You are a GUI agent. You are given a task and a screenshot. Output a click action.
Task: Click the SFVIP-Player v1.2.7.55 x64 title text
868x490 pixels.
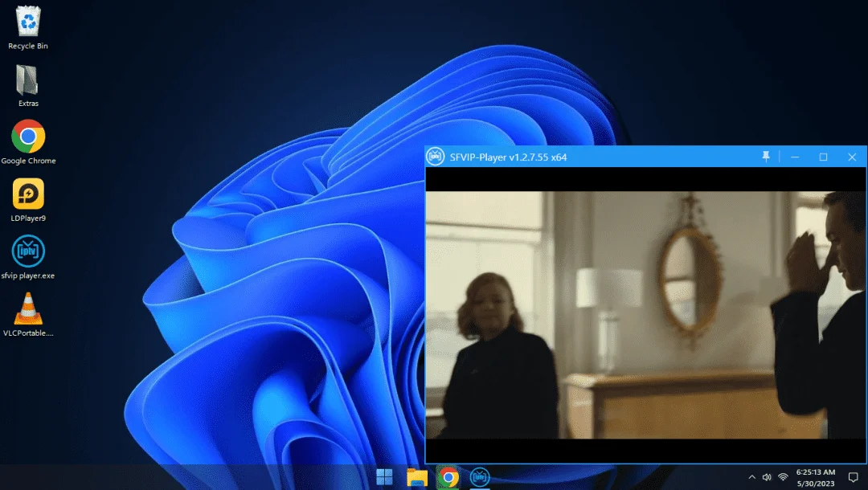point(508,157)
